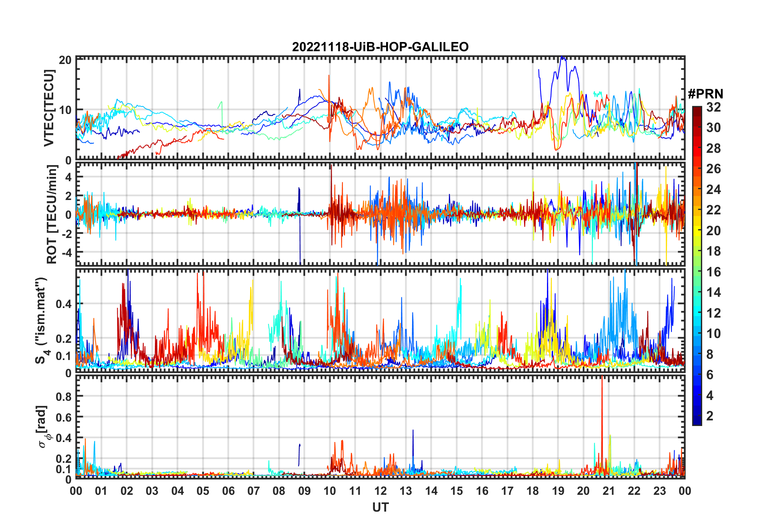Screen dimensions: 761x532
Task: Click PRN colorbar tick label "30"
Action: 713,128
